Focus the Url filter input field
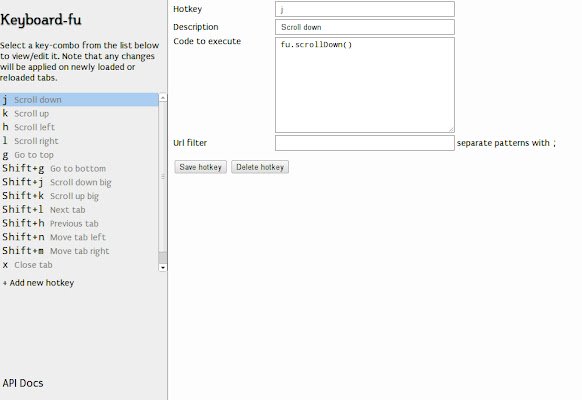 [x=365, y=143]
